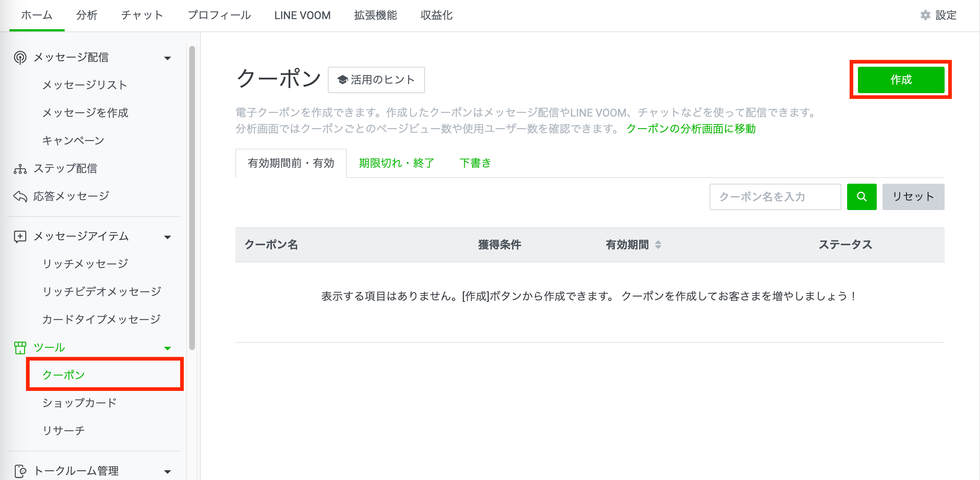Expand the トークルーム管理 section arrow

tap(168, 472)
